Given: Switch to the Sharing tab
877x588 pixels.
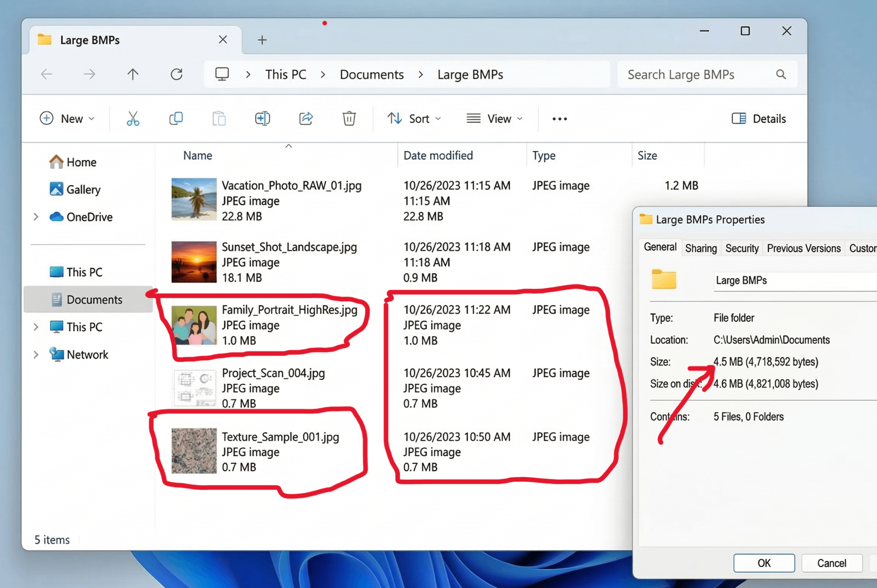Looking at the screenshot, I should 701,248.
